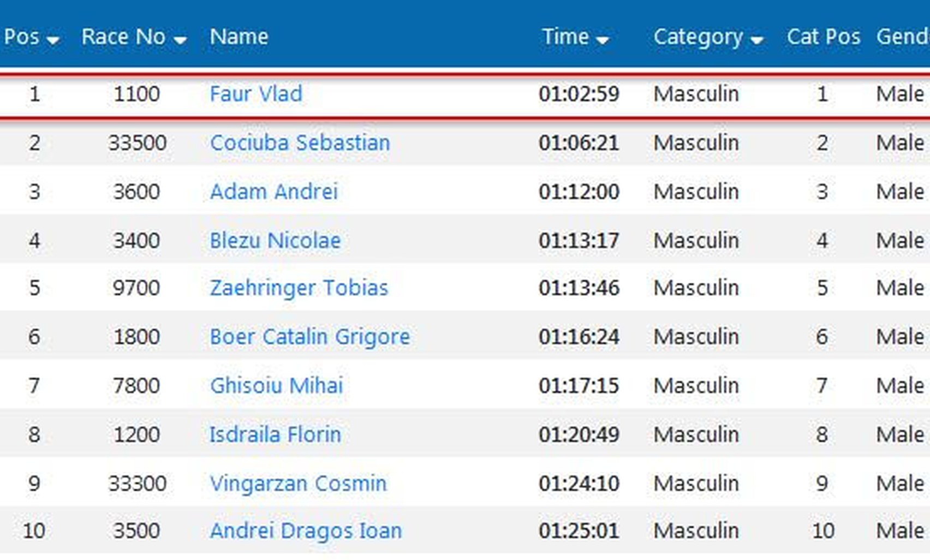Open Boer Catalin Grigore's result
The width and height of the screenshot is (930, 560).
[310, 337]
